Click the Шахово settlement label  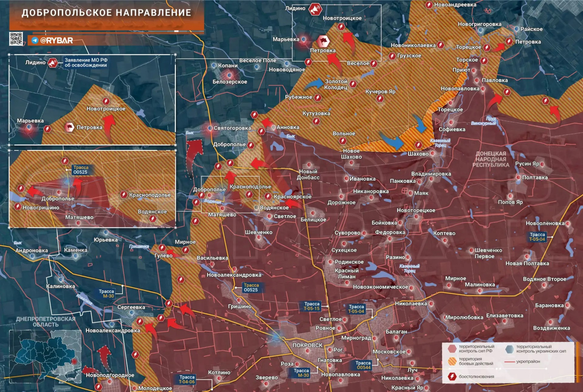tap(418, 154)
